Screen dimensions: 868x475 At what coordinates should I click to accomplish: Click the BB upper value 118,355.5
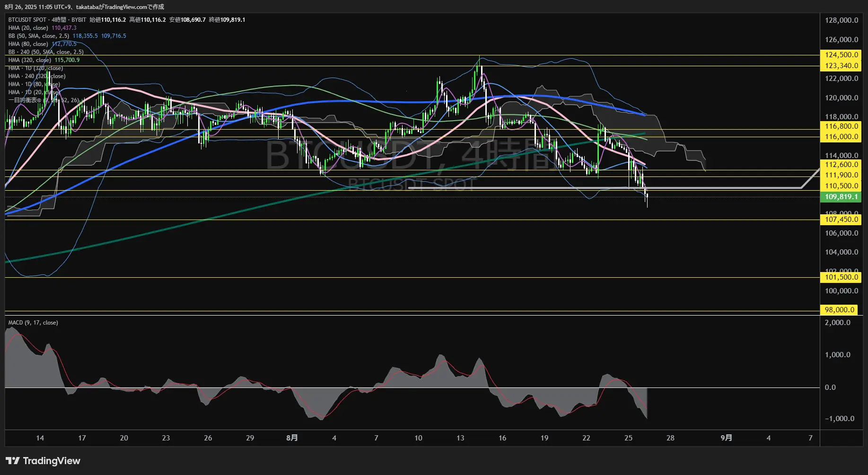[x=85, y=36]
